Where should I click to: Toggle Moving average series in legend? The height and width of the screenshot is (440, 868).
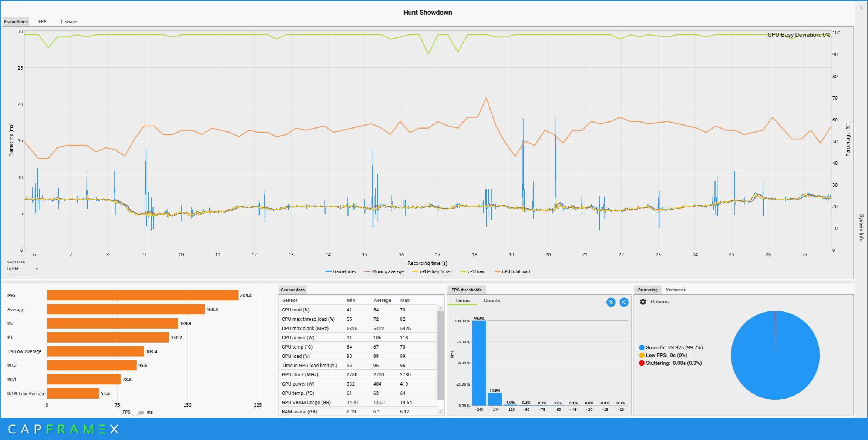pos(387,271)
